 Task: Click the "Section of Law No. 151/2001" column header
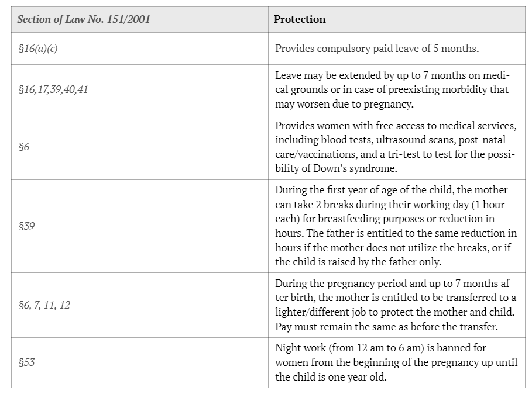[84, 19]
